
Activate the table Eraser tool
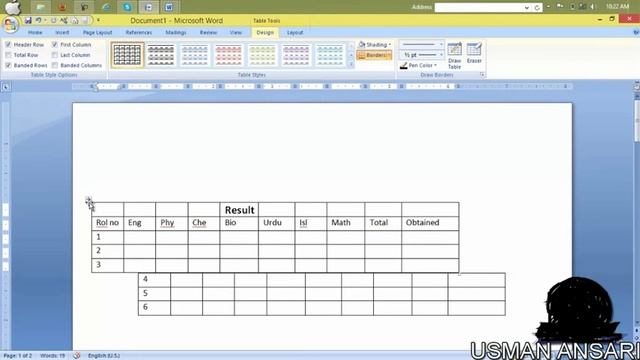point(474,53)
